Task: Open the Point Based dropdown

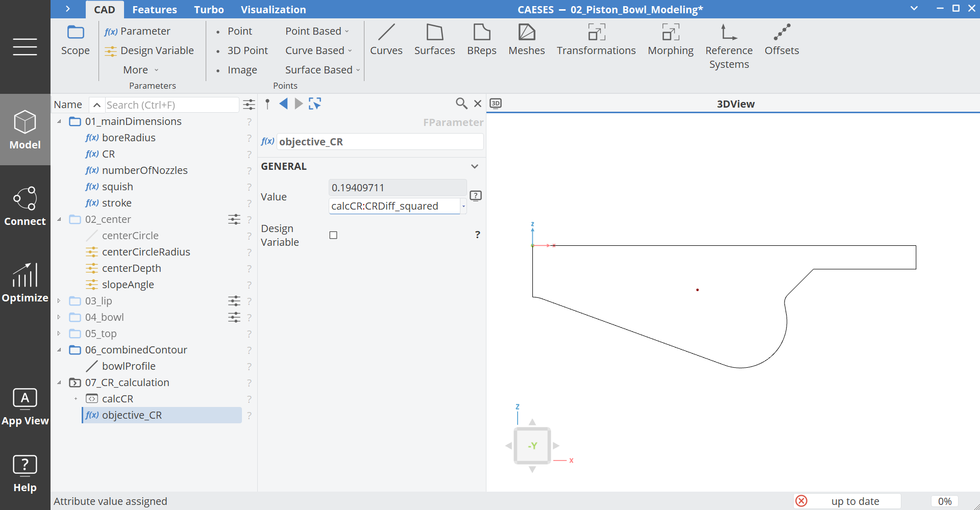Action: (x=317, y=31)
